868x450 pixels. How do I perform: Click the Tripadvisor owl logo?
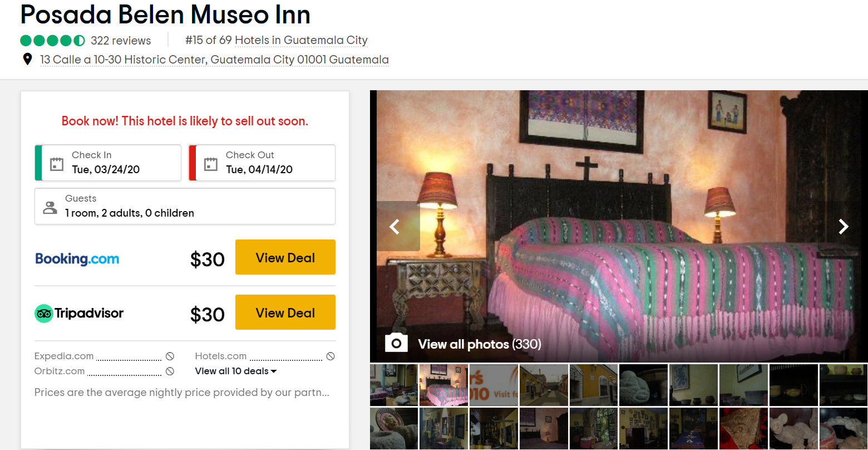(44, 314)
